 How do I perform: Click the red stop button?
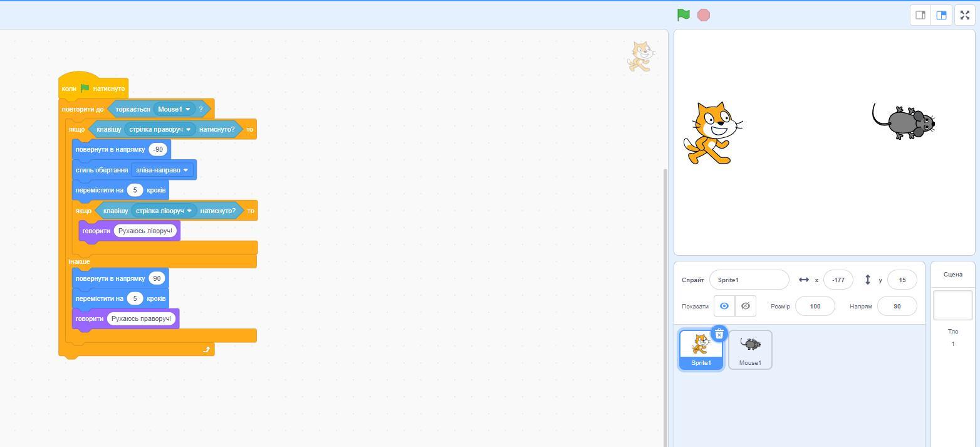704,15
